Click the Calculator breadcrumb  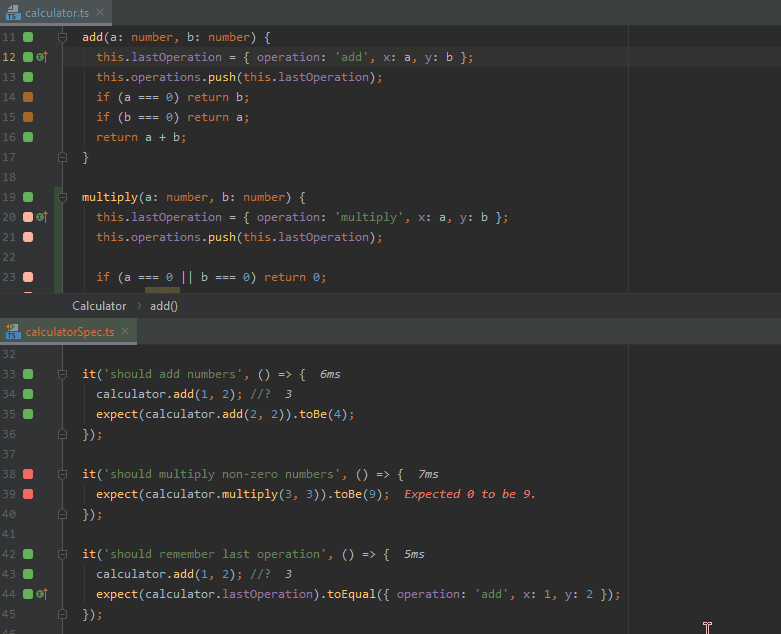(x=99, y=306)
